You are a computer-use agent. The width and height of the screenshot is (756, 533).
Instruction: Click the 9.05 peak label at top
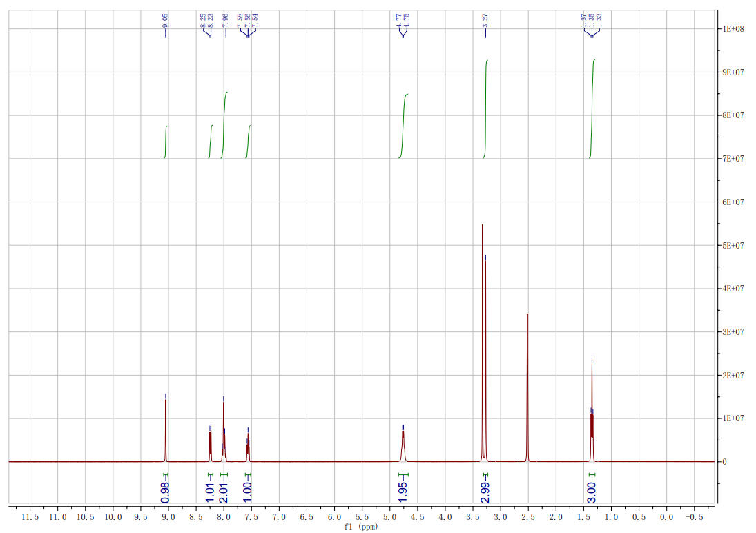(x=166, y=20)
